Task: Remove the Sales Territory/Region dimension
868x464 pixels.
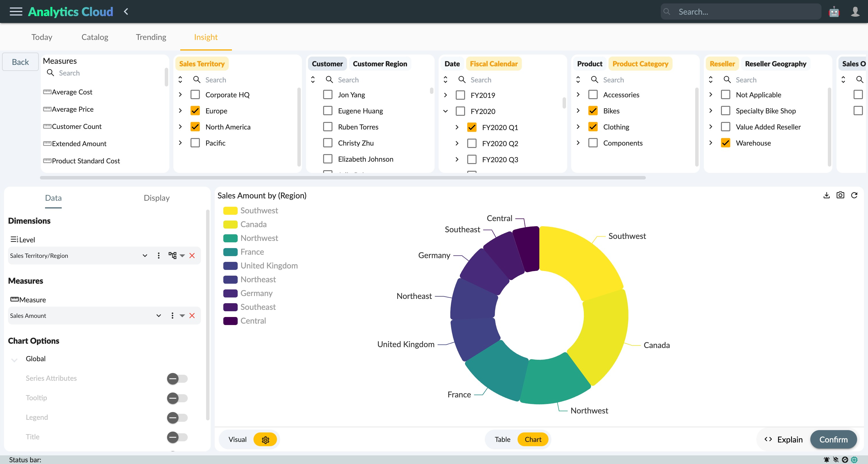Action: (192, 256)
